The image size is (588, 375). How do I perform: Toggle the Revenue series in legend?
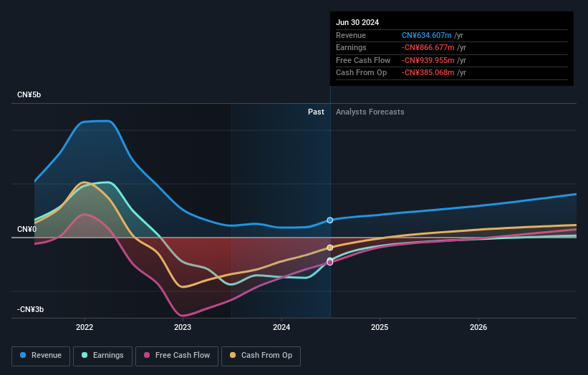coord(41,355)
